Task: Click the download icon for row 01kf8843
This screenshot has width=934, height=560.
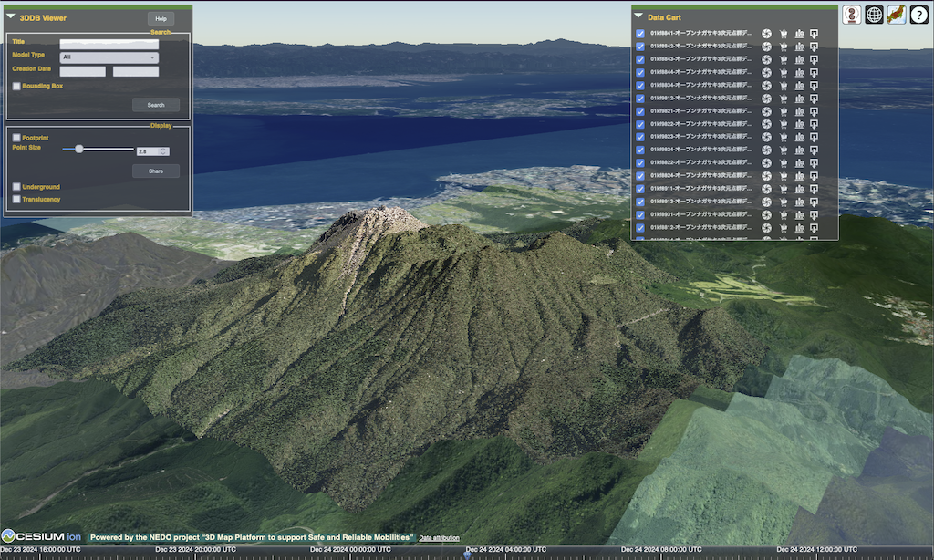Action: tap(815, 59)
